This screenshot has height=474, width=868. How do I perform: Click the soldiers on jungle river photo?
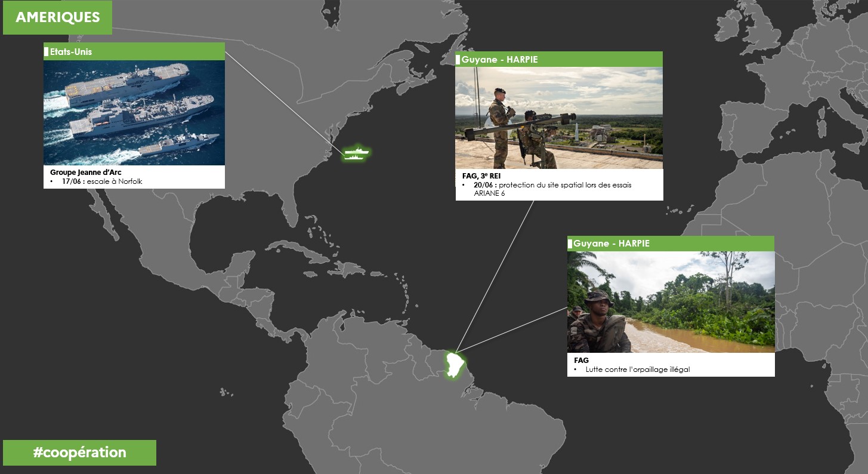pos(671,302)
